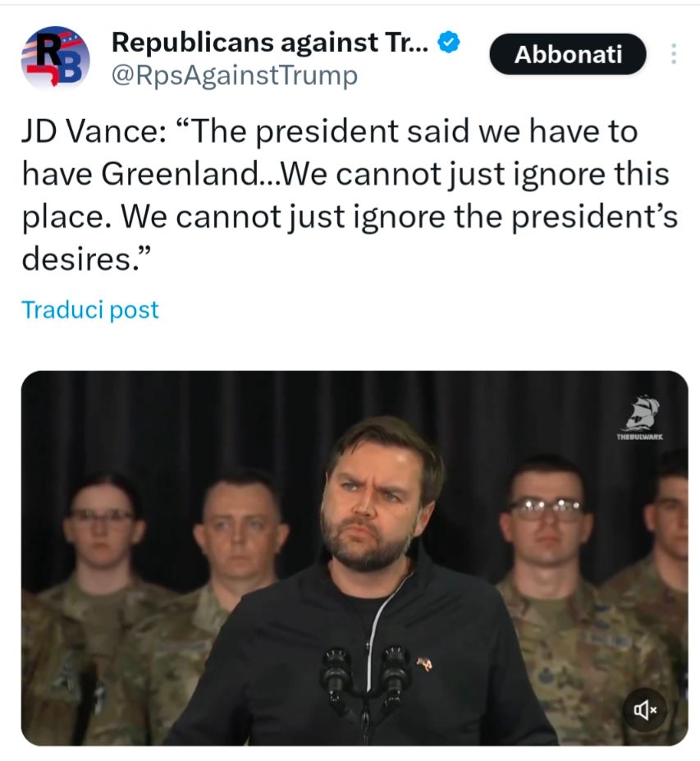Image resolution: width=700 pixels, height=761 pixels.
Task: Open the post text starting "JD Vance:"
Action: click(350, 195)
